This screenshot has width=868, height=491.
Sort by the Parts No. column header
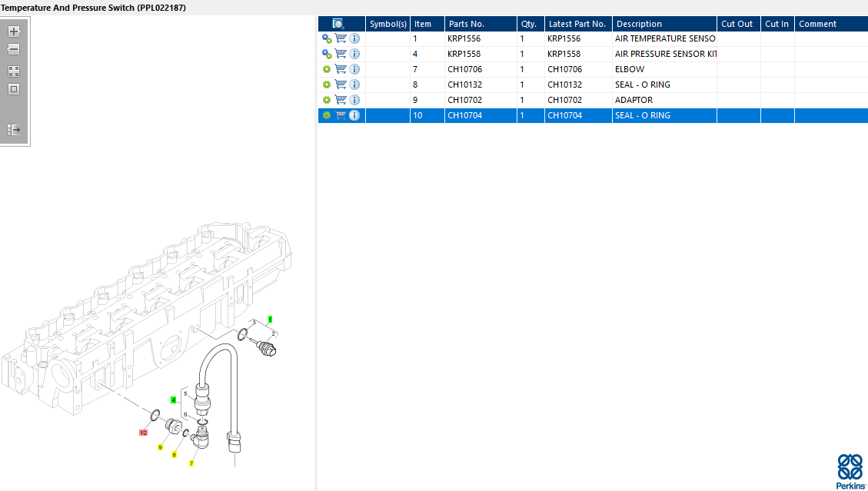click(481, 24)
